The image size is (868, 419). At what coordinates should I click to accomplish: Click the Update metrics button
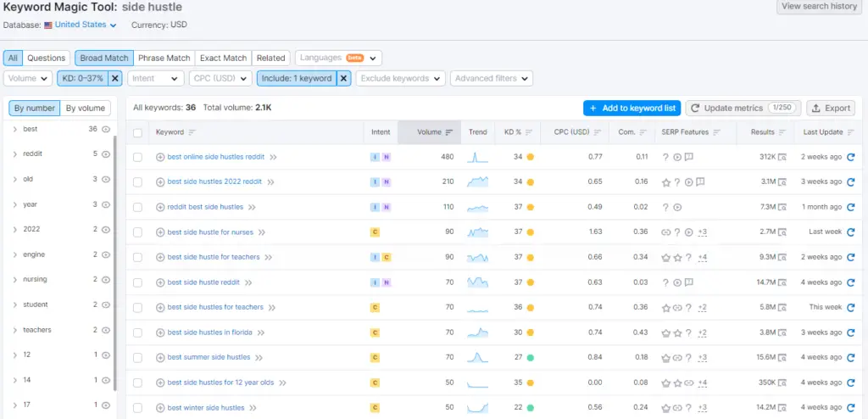[743, 108]
